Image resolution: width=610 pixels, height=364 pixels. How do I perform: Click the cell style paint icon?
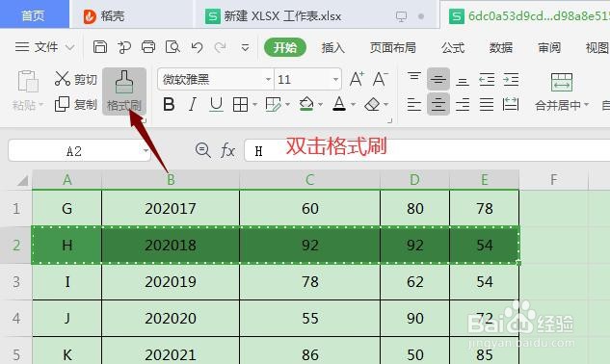click(273, 105)
